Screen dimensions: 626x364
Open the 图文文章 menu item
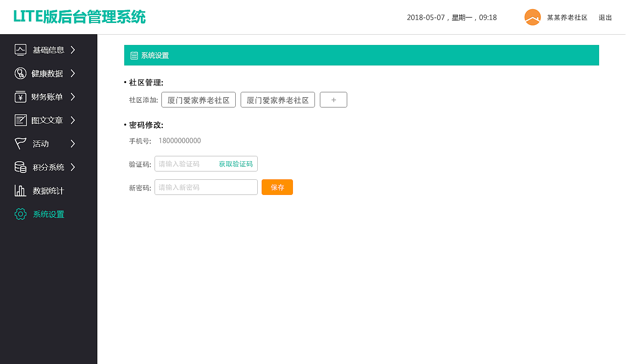(47, 120)
